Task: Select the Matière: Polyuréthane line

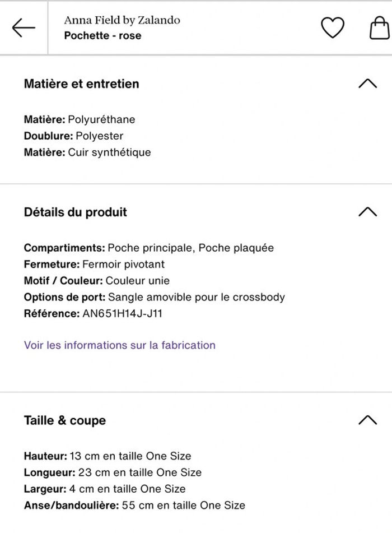Action: coord(79,119)
